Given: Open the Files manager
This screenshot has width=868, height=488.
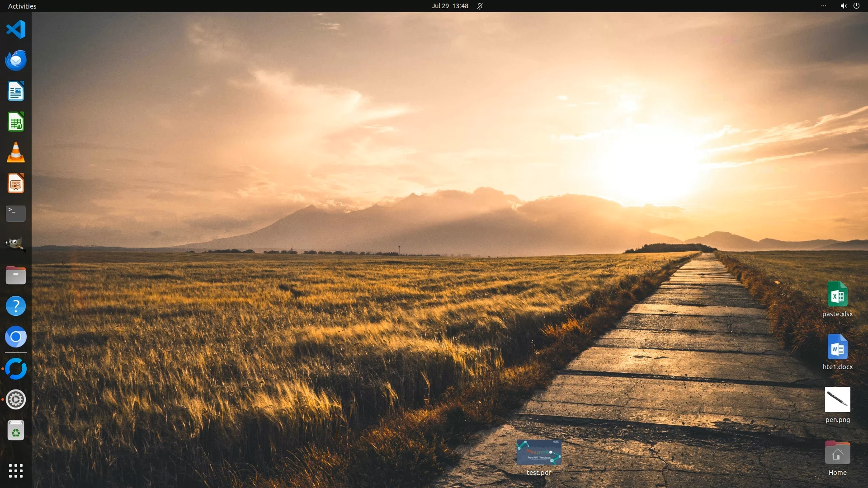Looking at the screenshot, I should (x=16, y=275).
